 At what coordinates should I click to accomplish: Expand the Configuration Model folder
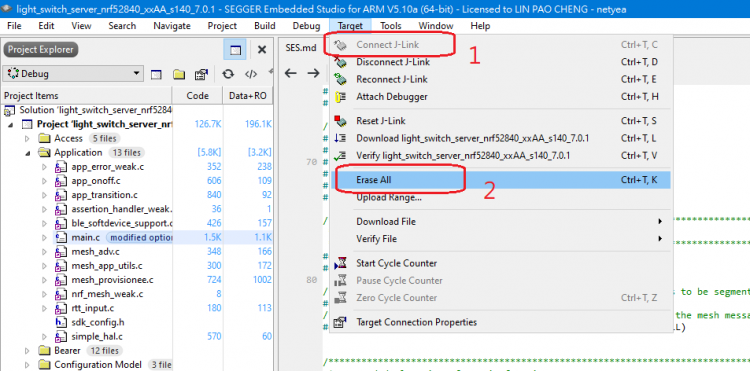(x=27, y=365)
